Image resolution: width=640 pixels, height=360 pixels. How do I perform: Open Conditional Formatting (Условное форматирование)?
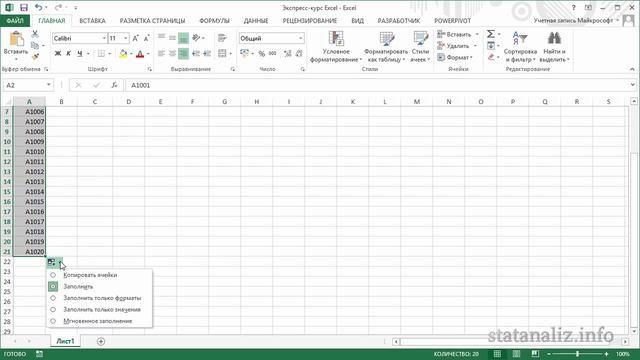click(336, 47)
